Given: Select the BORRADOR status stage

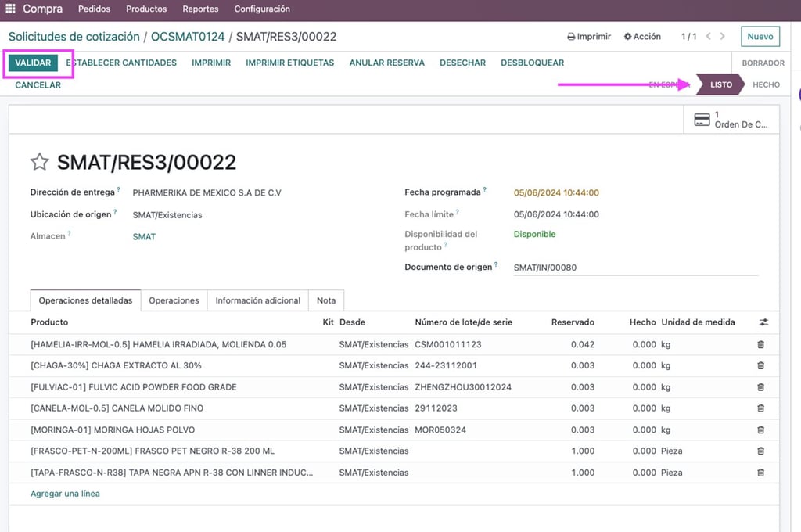Looking at the screenshot, I should click(x=763, y=63).
